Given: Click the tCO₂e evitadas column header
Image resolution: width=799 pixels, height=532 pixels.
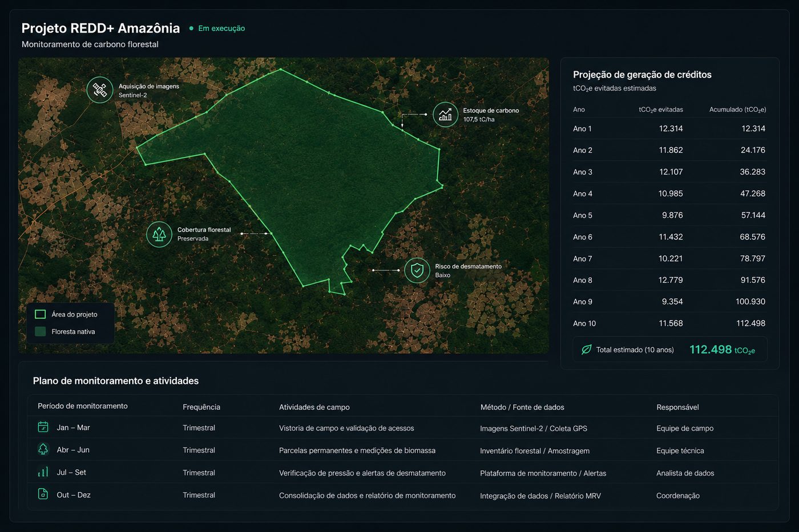Looking at the screenshot, I should [661, 109].
